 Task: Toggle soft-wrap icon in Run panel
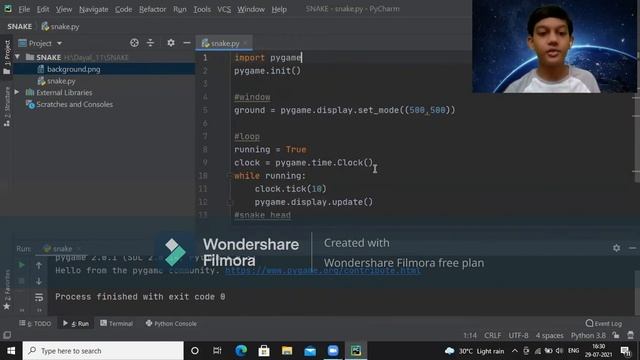coord(39,297)
